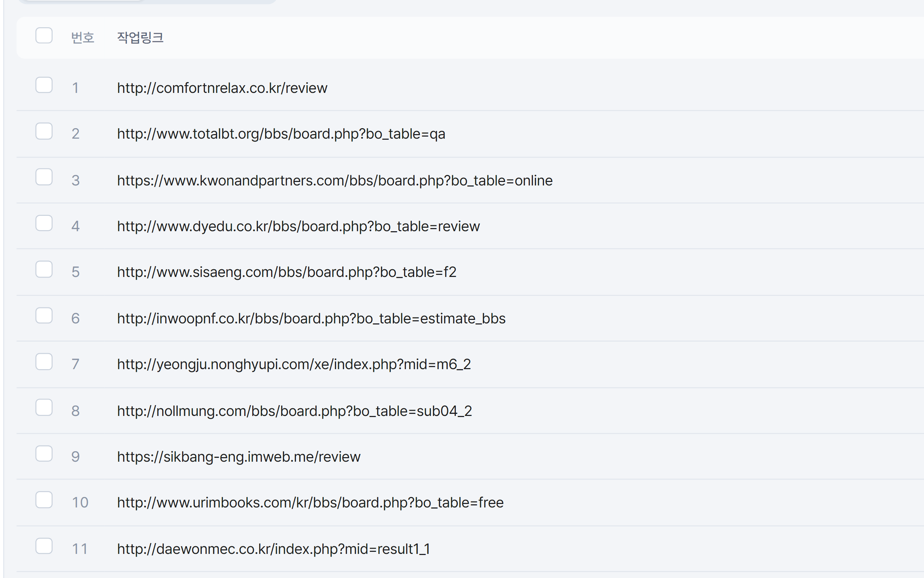Click the 번호 column header
Image resolution: width=924 pixels, height=578 pixels.
pyautogui.click(x=83, y=37)
